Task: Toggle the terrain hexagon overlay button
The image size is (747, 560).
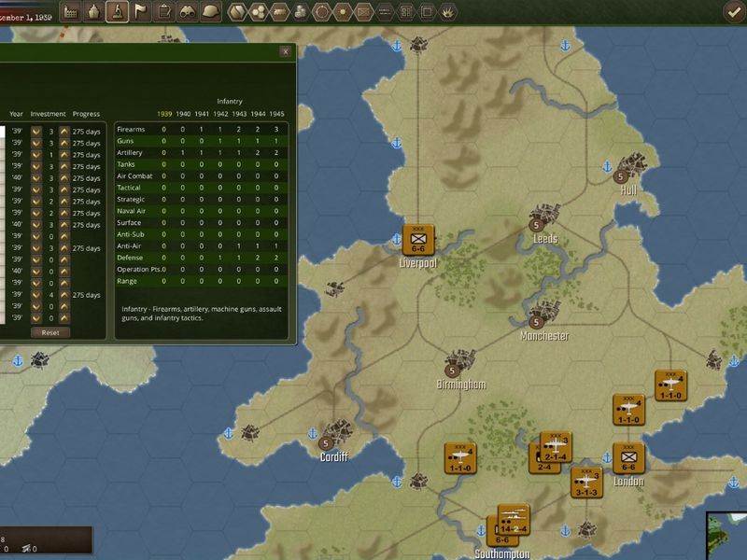Action: [237, 12]
